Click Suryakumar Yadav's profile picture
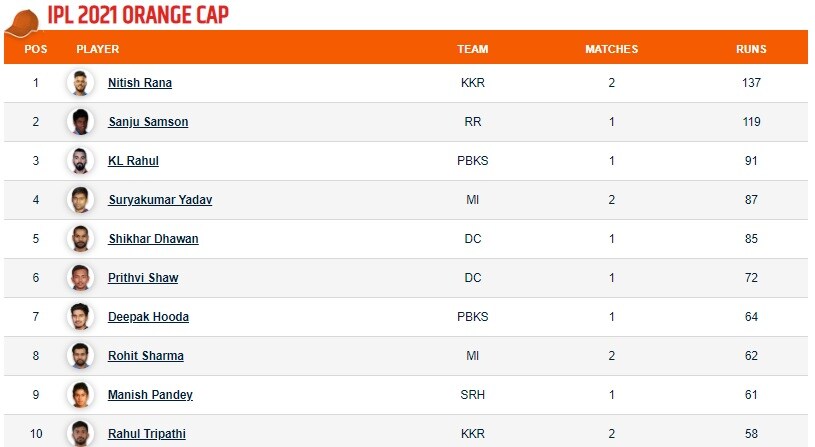Image resolution: width=815 pixels, height=447 pixels. point(80,200)
